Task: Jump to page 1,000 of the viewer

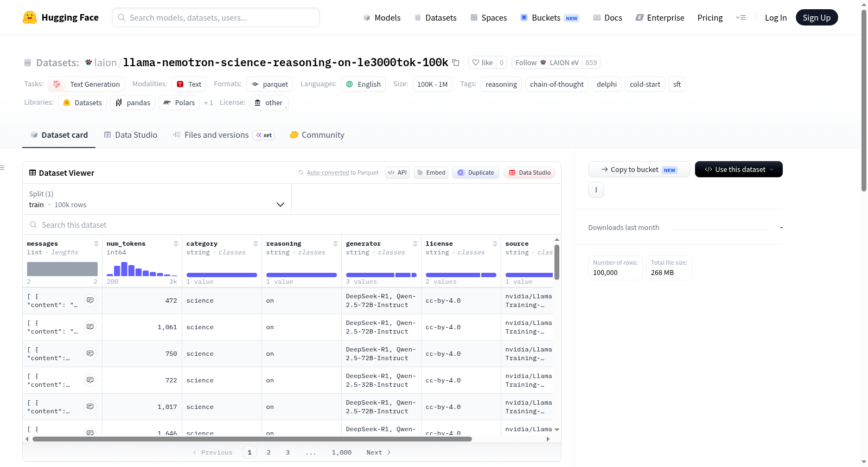Action: pyautogui.click(x=342, y=452)
